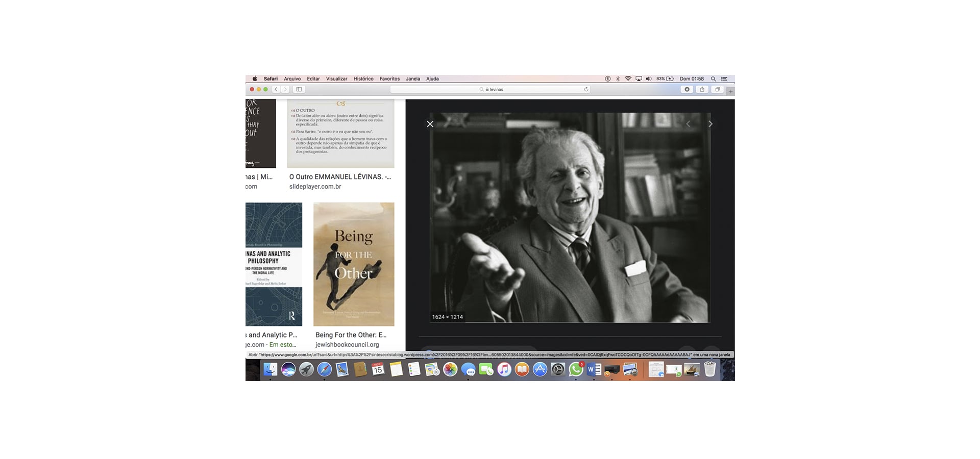
Task: Open System Preferences gear in the Dock
Action: [x=558, y=369]
